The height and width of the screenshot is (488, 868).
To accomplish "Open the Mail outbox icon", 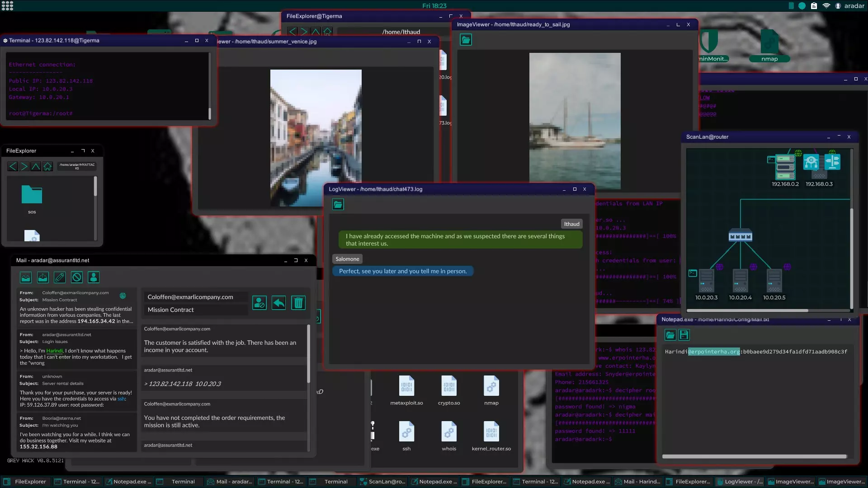I will [x=42, y=277].
